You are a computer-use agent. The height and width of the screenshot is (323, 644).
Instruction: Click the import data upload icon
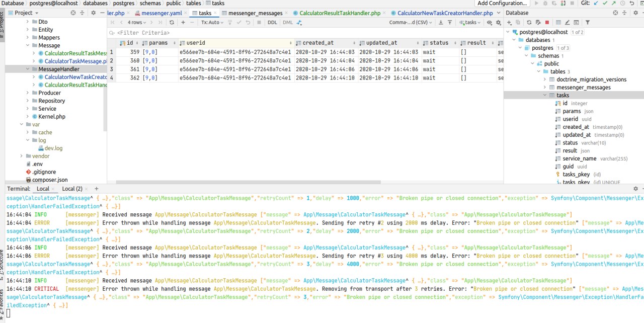pos(450,23)
